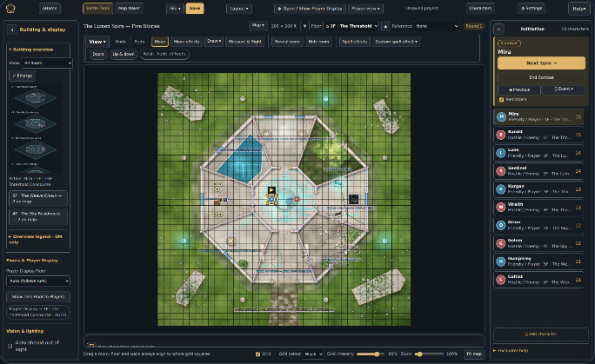595x364 pixels.
Task: Click the Next turn button
Action: tap(541, 63)
